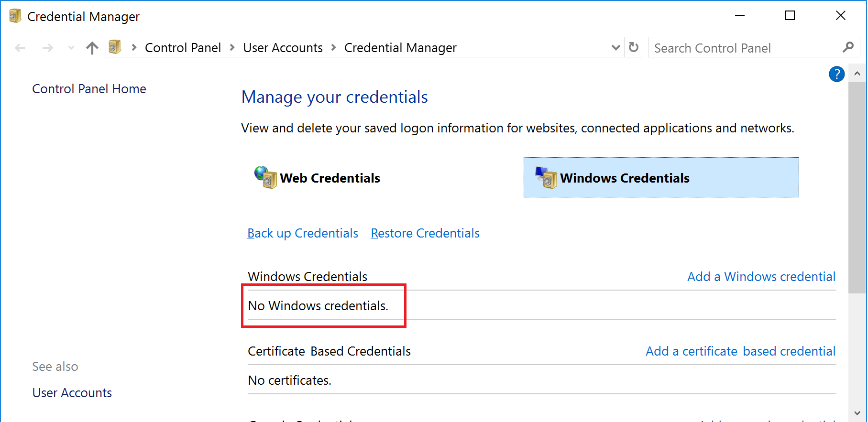The height and width of the screenshot is (422, 868).
Task: Click Credential Manager breadcrumb item
Action: click(400, 48)
